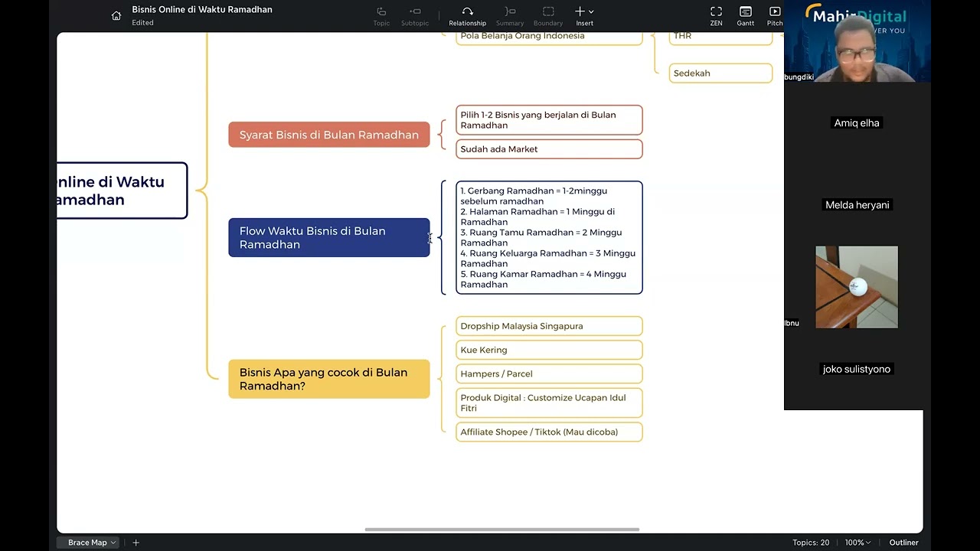Image resolution: width=980 pixels, height=551 pixels.
Task: Select the 'Amiq elha' participant tile
Action: (857, 123)
